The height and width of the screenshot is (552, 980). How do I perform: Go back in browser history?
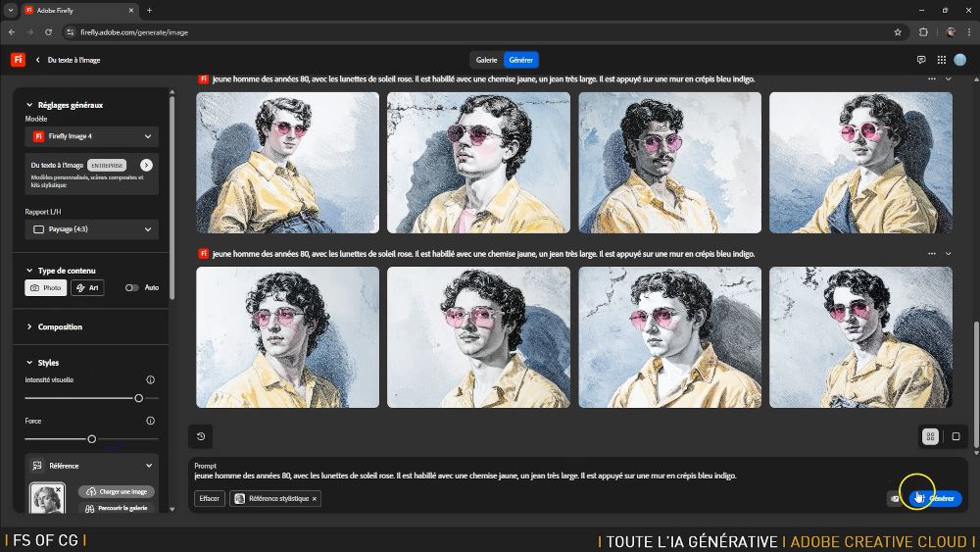[12, 32]
